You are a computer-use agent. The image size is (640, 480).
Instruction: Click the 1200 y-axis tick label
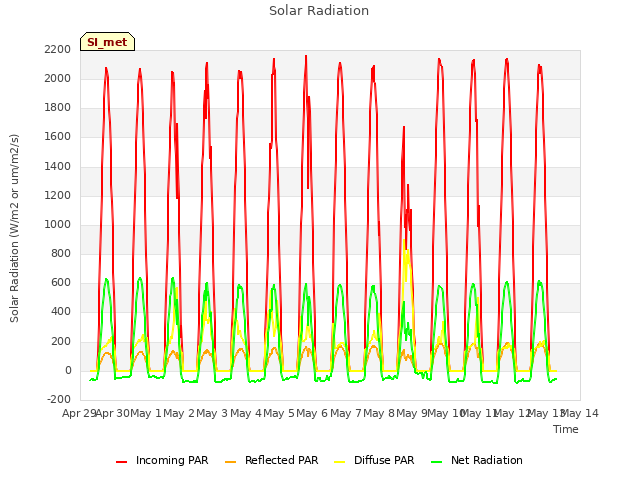coord(58,196)
